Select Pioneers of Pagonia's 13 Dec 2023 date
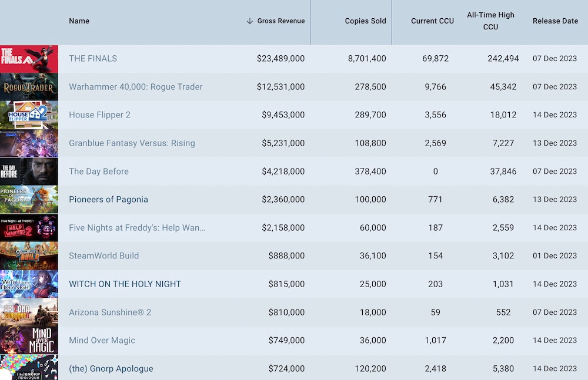The height and width of the screenshot is (380, 588). 554,199
